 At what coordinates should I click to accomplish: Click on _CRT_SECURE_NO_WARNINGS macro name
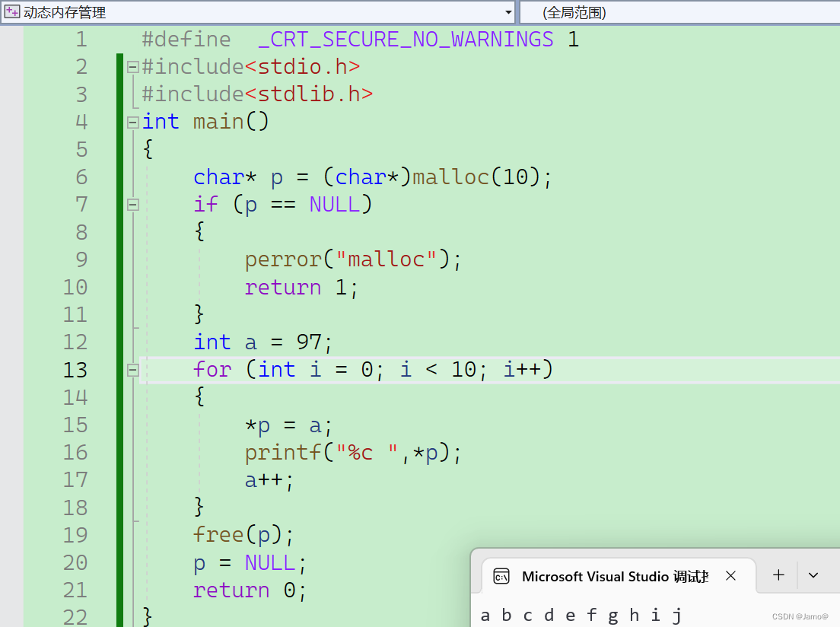pyautogui.click(x=406, y=40)
